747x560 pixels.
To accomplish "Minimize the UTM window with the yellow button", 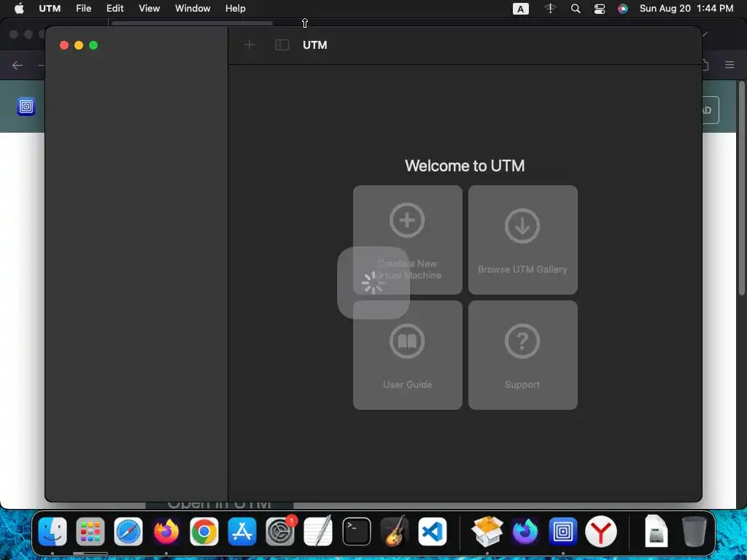I will pyautogui.click(x=79, y=45).
